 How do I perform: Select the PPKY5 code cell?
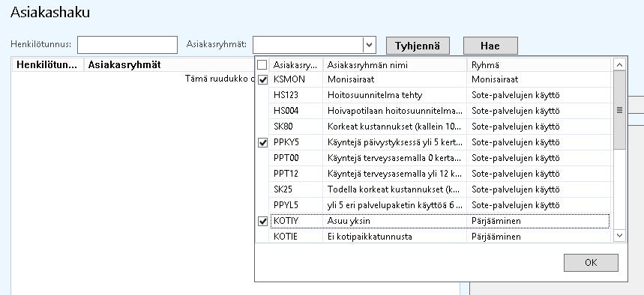pos(296,142)
